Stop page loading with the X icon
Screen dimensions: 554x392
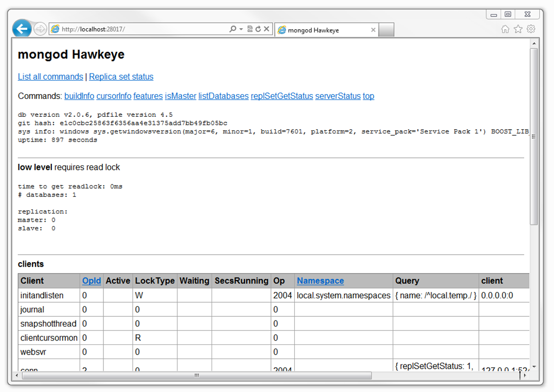(x=266, y=29)
